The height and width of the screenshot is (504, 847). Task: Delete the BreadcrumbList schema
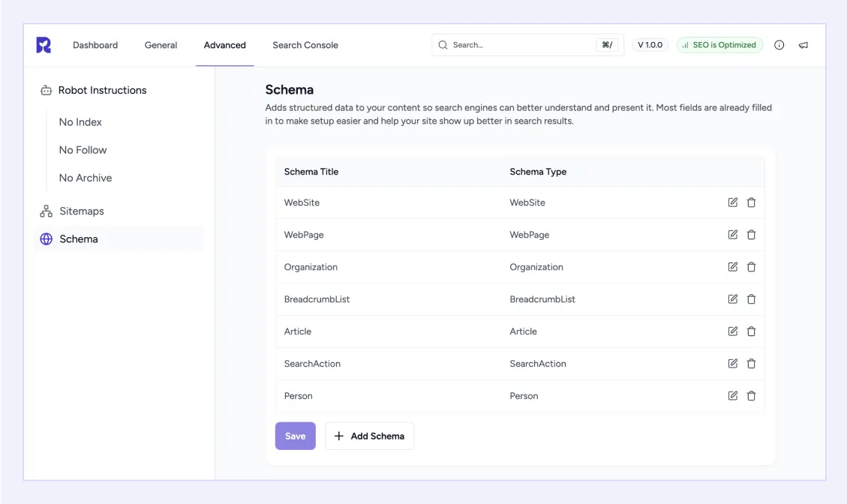pos(751,299)
